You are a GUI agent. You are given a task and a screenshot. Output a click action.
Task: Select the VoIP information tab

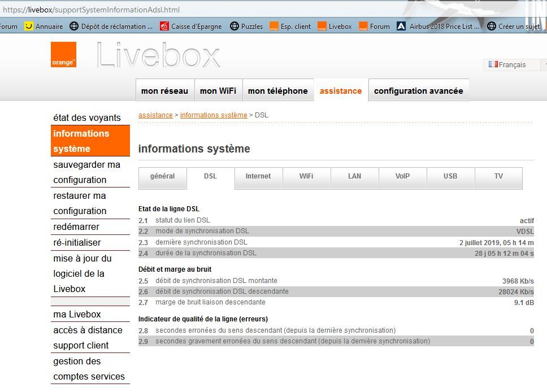tap(402, 176)
